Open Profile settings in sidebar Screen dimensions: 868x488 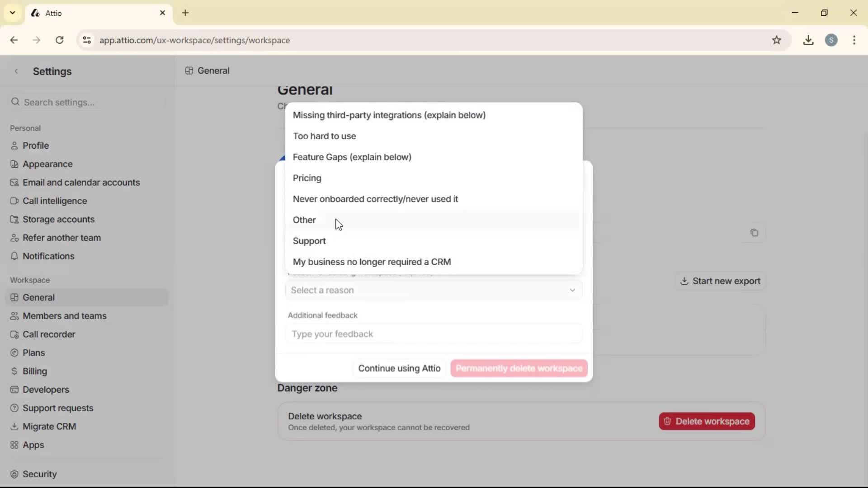(x=35, y=145)
